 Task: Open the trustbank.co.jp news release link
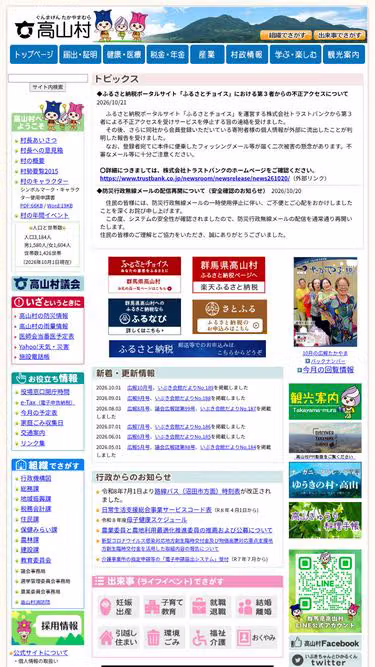click(x=195, y=178)
